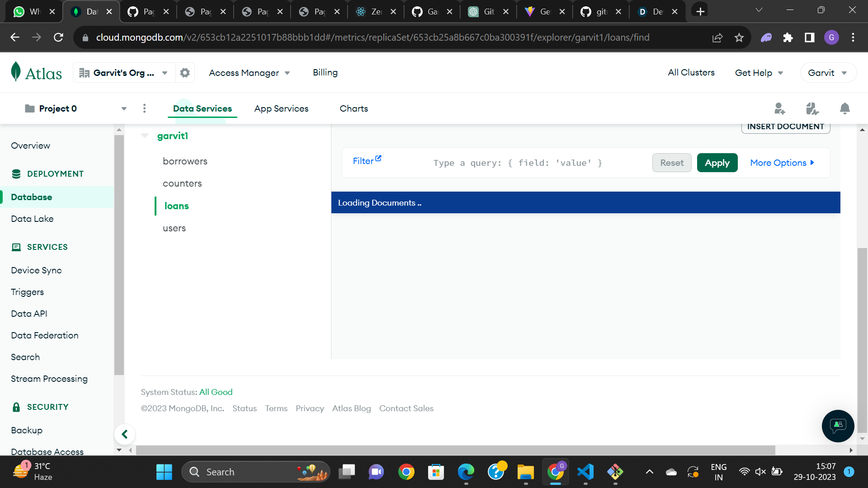This screenshot has height=488, width=868.
Task: Collapse the garvit1 database tree
Action: [x=145, y=136]
